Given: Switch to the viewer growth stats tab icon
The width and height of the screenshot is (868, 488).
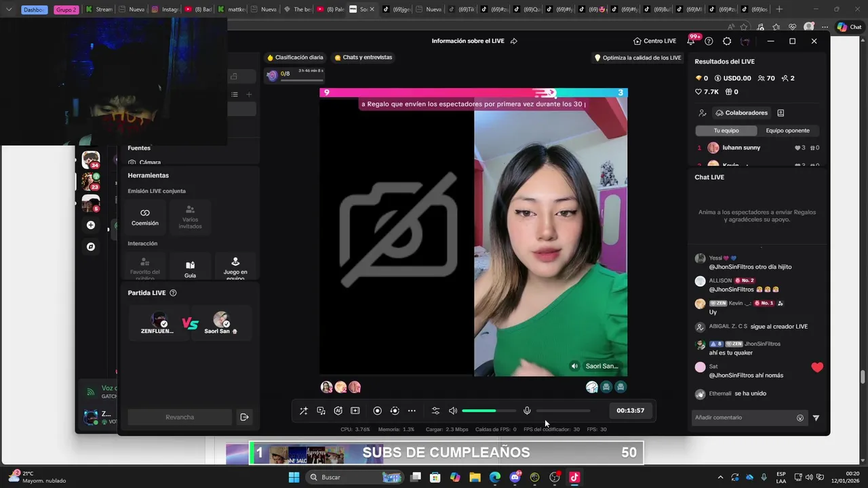Looking at the screenshot, I should (702, 113).
